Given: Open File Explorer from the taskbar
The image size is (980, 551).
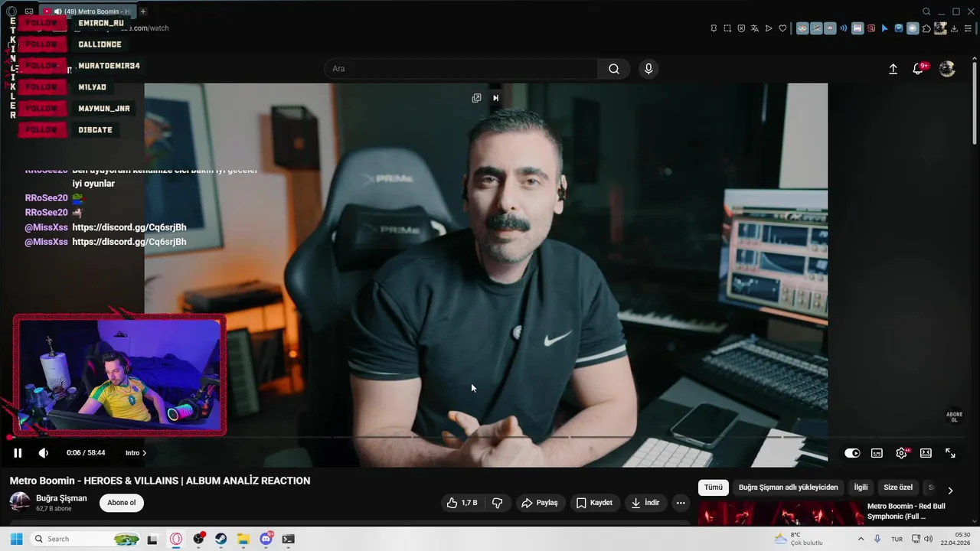Looking at the screenshot, I should point(243,539).
